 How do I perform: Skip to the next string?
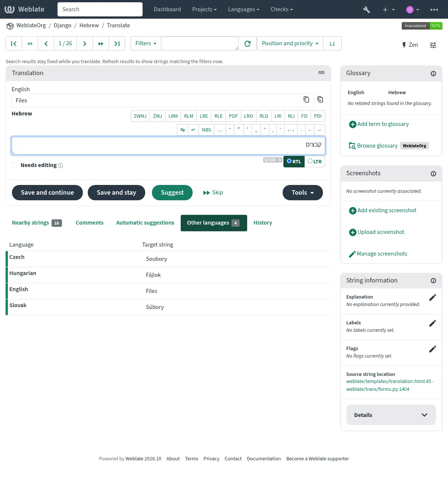(x=213, y=192)
